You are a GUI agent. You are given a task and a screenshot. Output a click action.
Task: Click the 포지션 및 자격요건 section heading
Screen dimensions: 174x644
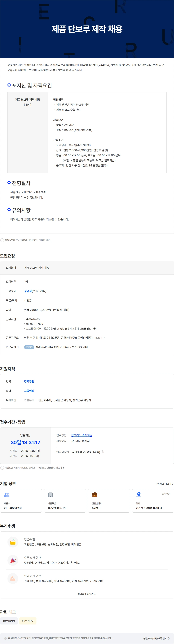pos(32,85)
